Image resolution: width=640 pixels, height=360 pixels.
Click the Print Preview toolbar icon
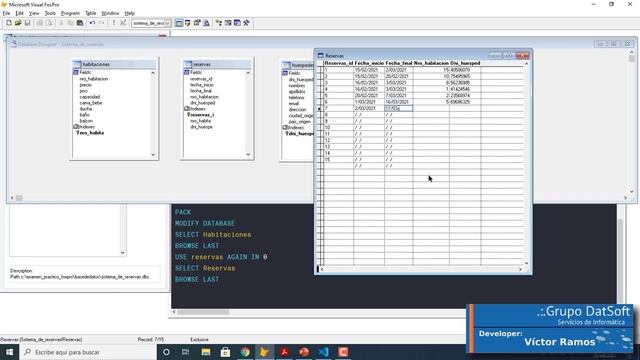[x=49, y=23]
